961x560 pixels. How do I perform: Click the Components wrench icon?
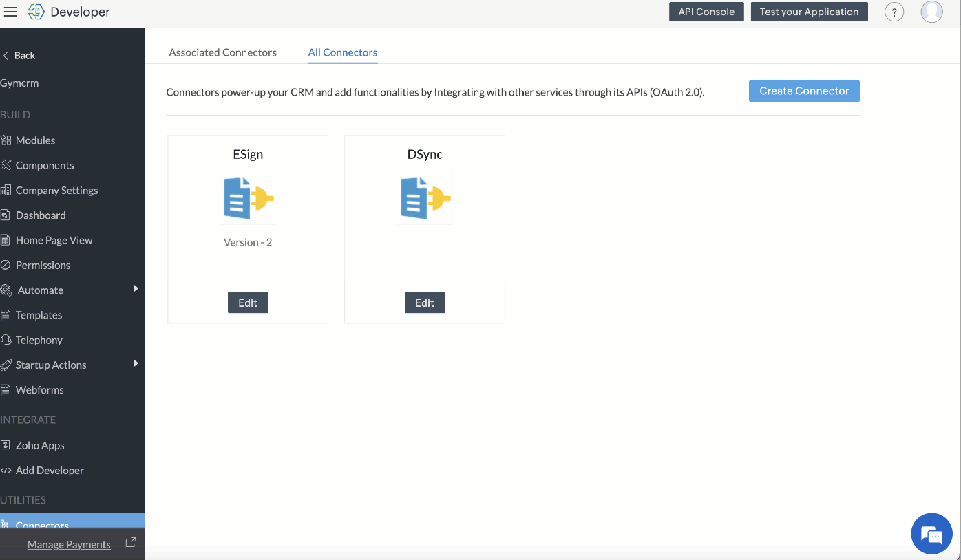coord(6,165)
